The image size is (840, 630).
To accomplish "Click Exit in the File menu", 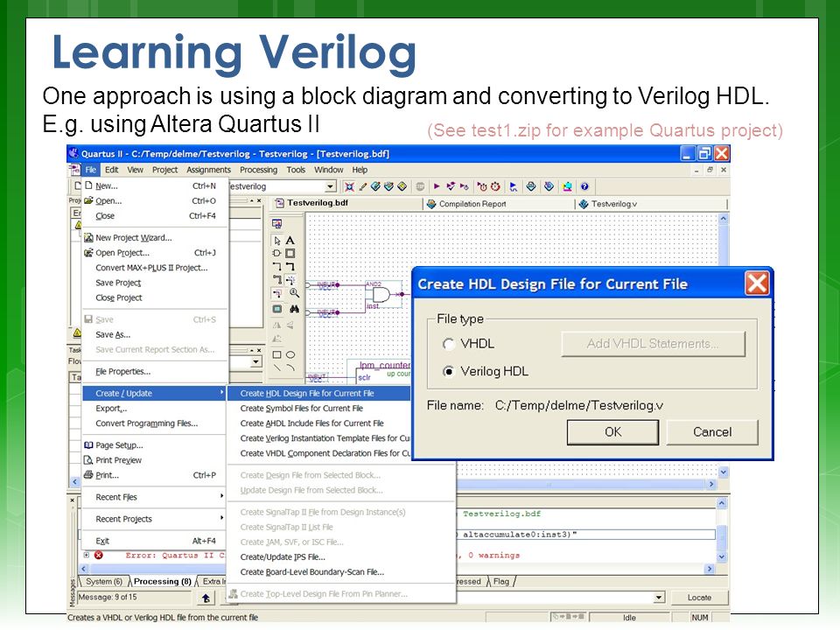I will coord(154,541).
